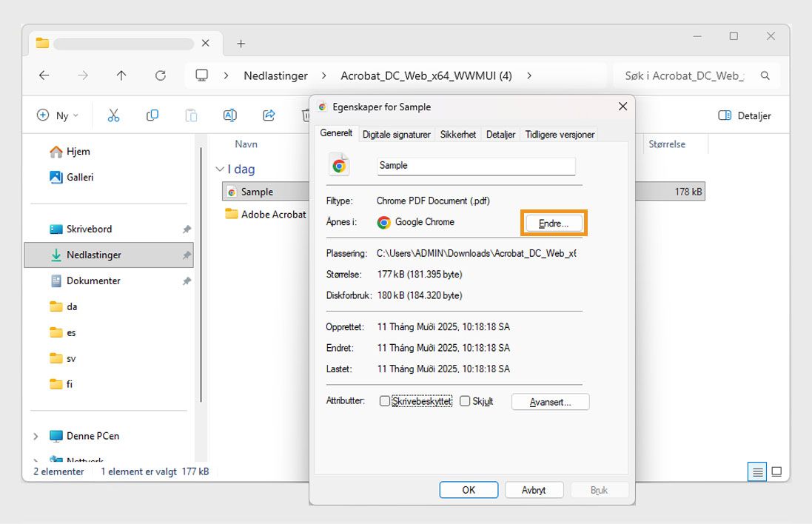Screen dimensions: 812x524
Task: Enable the Skrivebeskyttet checkbox
Action: (x=385, y=400)
